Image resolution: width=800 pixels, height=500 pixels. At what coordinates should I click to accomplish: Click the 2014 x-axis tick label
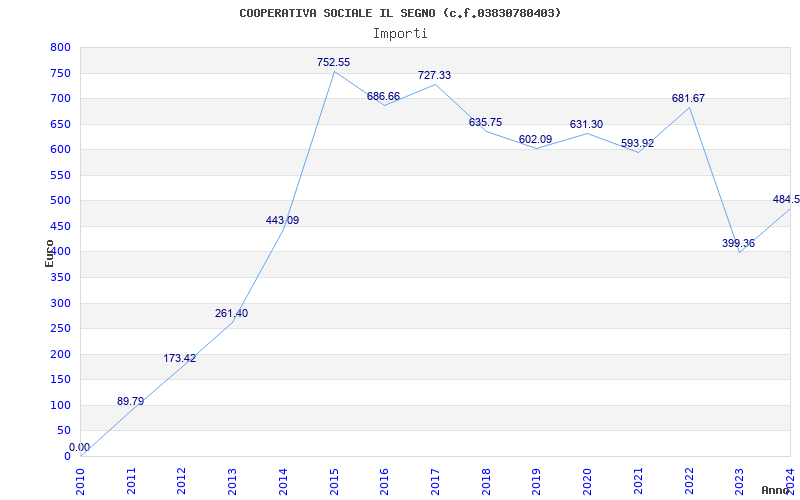(283, 481)
